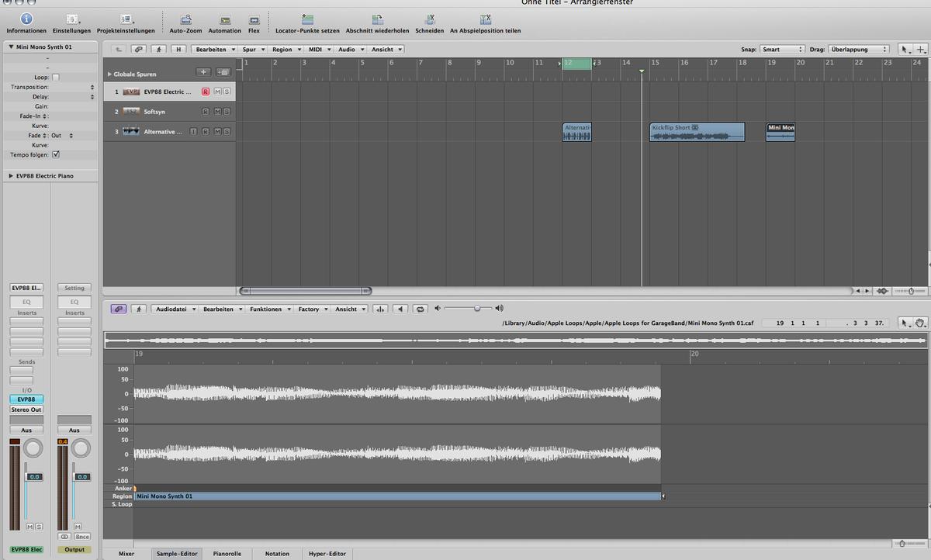
Task: Toggle the arrange area Link button
Action: click(138, 49)
